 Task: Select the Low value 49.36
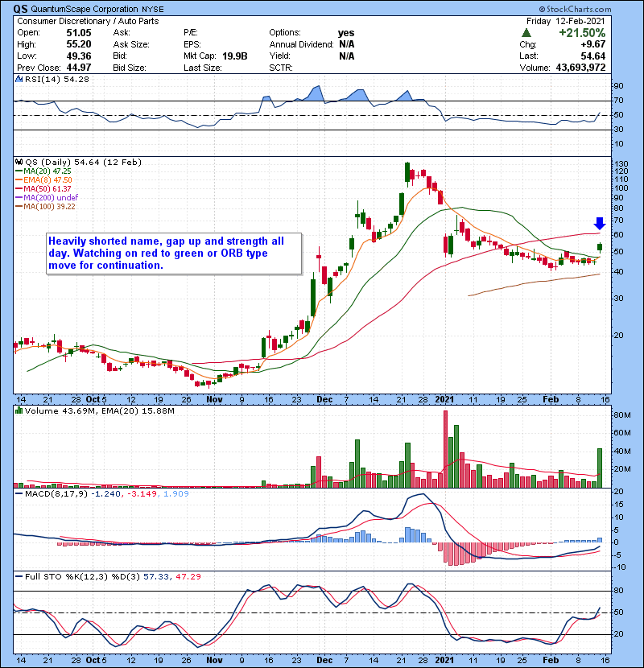click(79, 56)
